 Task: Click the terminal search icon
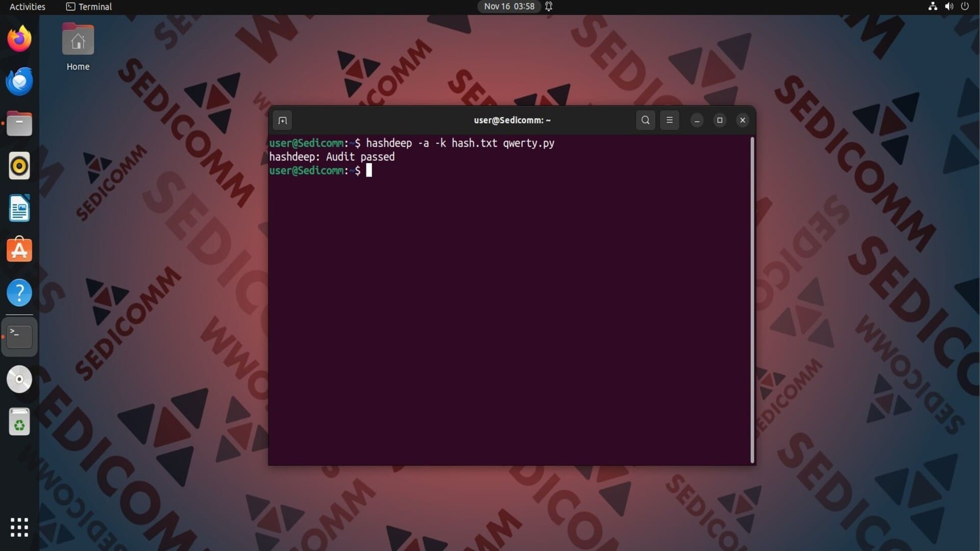(x=645, y=120)
